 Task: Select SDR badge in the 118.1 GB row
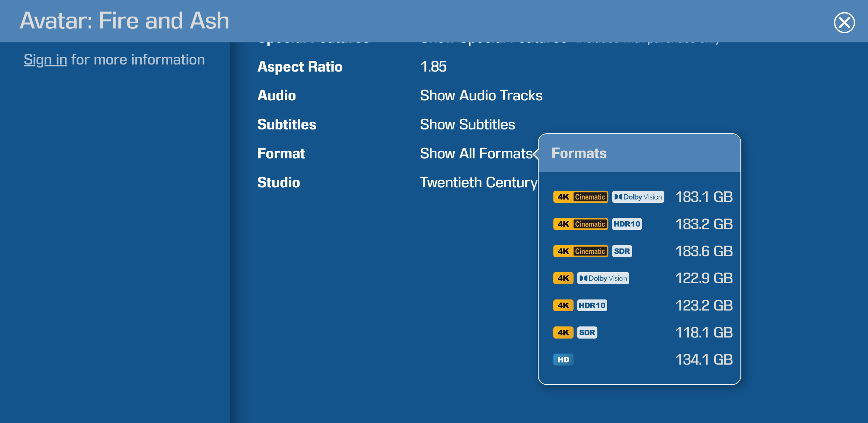click(x=587, y=333)
